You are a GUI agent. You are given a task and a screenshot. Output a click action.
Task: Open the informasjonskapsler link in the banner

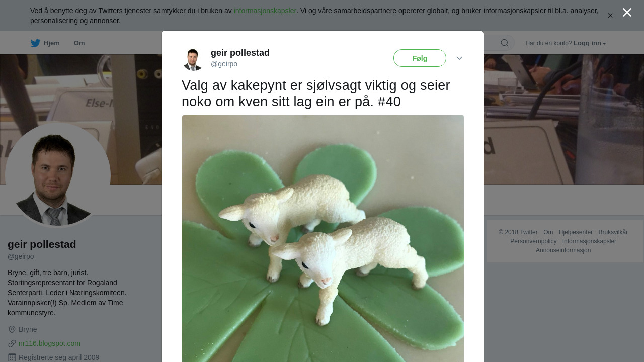pos(265,11)
